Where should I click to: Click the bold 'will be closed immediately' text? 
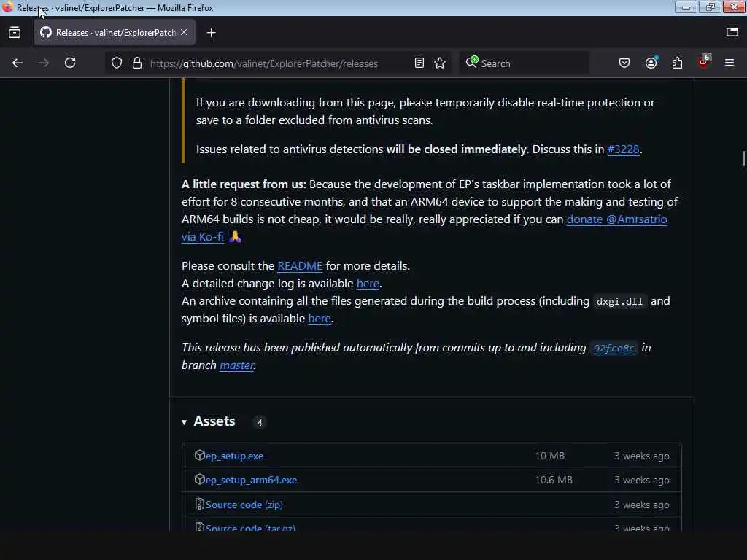pos(456,149)
